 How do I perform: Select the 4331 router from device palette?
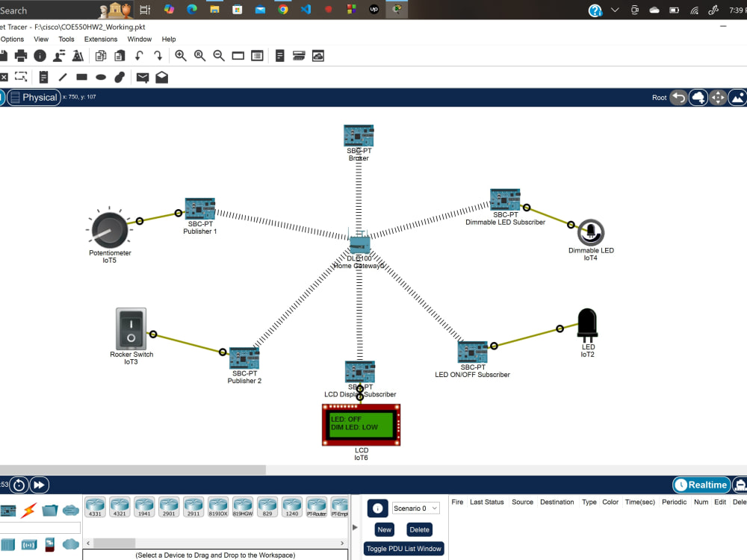[95, 506]
